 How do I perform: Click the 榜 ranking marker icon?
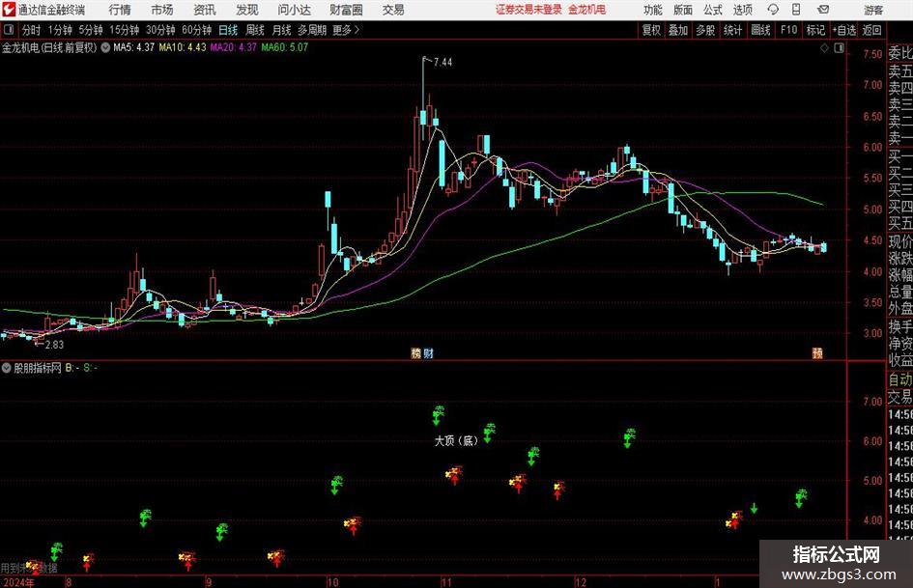(415, 353)
